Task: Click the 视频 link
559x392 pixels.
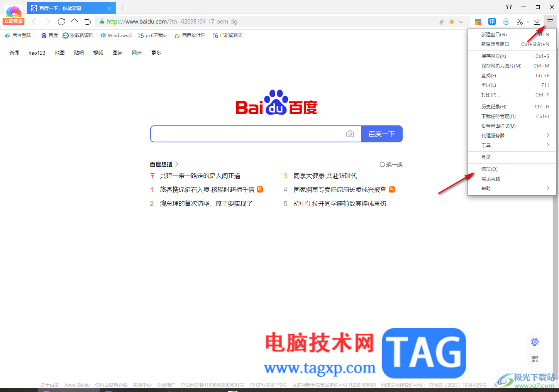Action: [98, 53]
